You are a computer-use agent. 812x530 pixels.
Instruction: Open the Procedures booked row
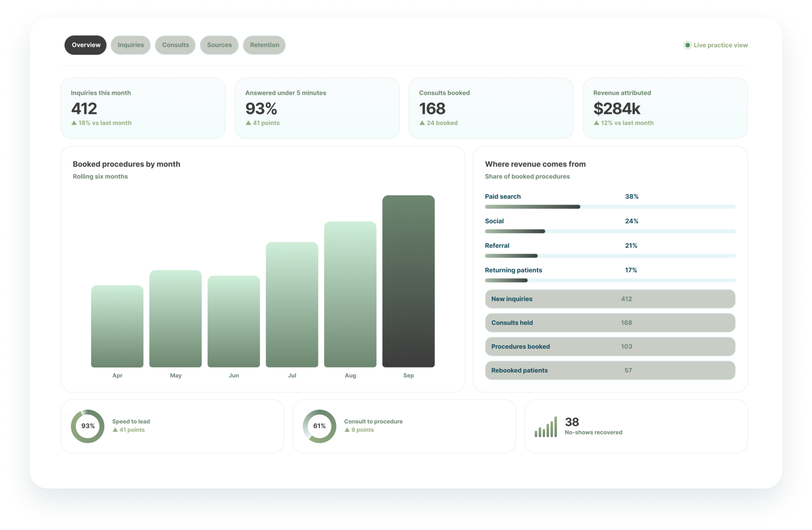click(x=610, y=346)
